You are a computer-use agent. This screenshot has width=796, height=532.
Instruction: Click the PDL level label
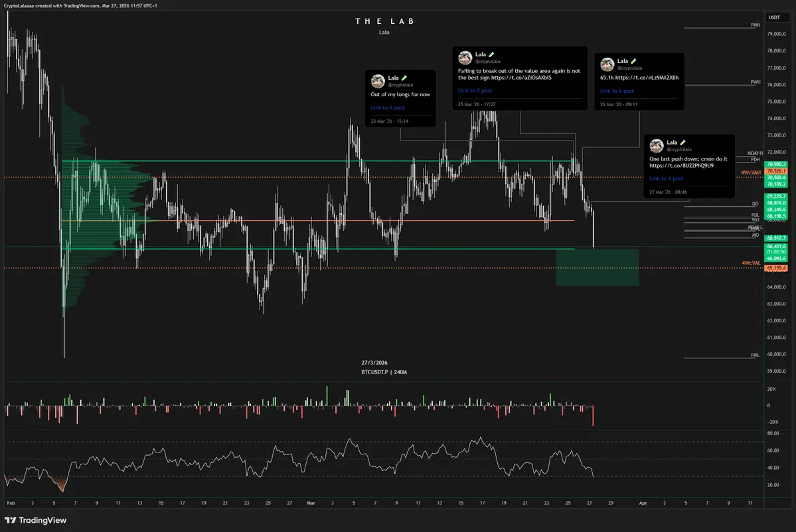pos(756,215)
